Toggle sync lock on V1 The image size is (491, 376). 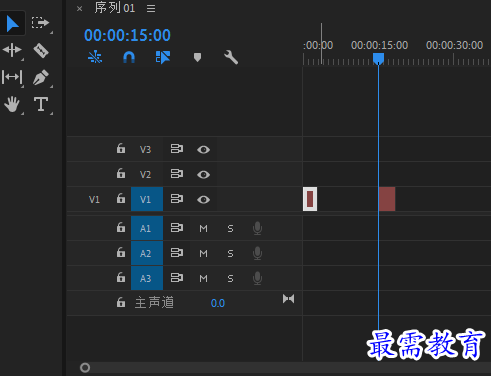coord(177,199)
